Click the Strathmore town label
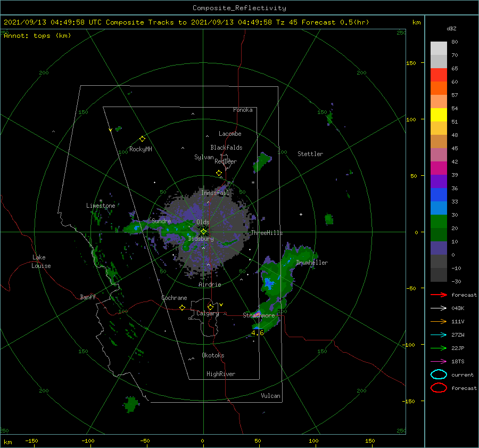The height and width of the screenshot is (448, 479). [259, 315]
